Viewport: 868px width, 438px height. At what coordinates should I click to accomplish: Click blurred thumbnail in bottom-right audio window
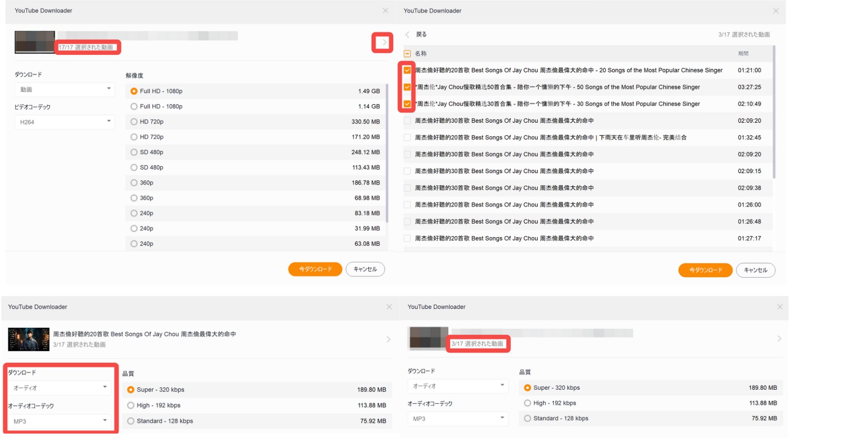(x=428, y=338)
